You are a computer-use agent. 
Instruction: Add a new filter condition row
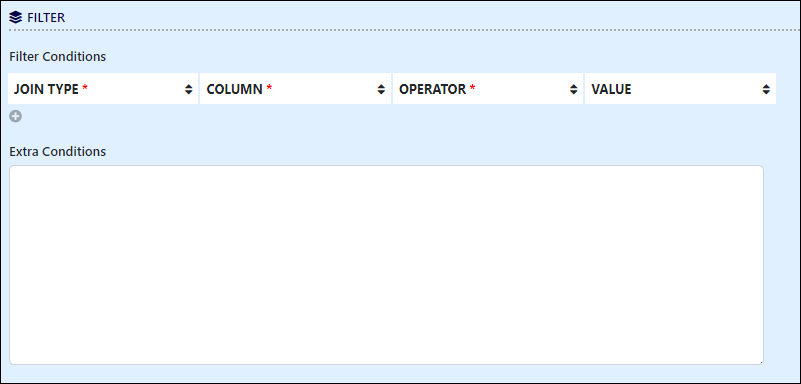pyautogui.click(x=16, y=116)
